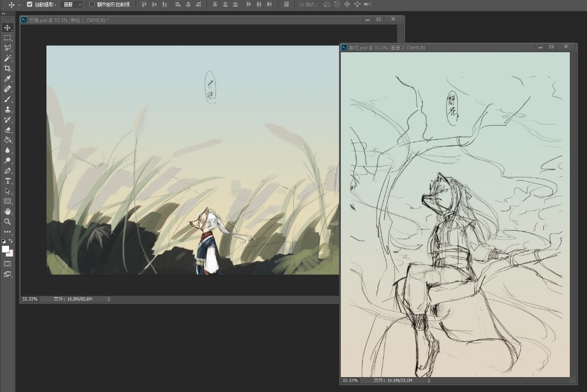
Task: Select the Polygonal Lasso tool
Action: click(7, 48)
